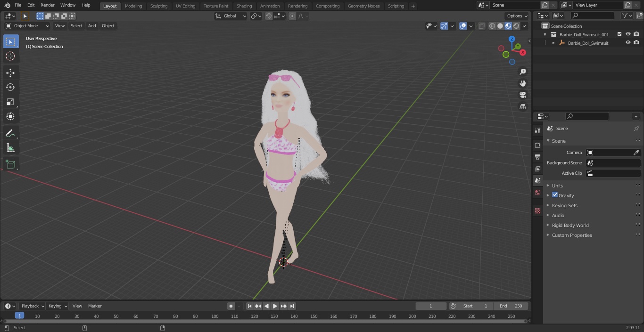The width and height of the screenshot is (644, 332).
Task: Open the Edit menu
Action: (x=31, y=5)
